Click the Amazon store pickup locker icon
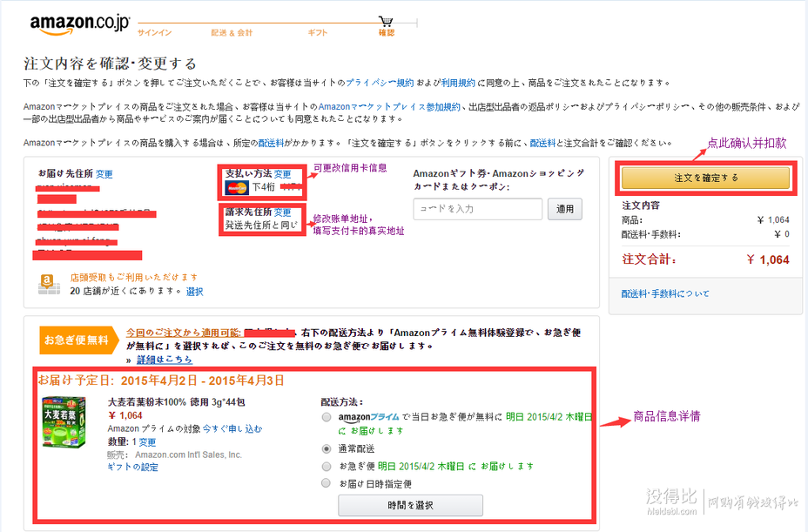Viewport: 808px width, 532px height. (48, 283)
